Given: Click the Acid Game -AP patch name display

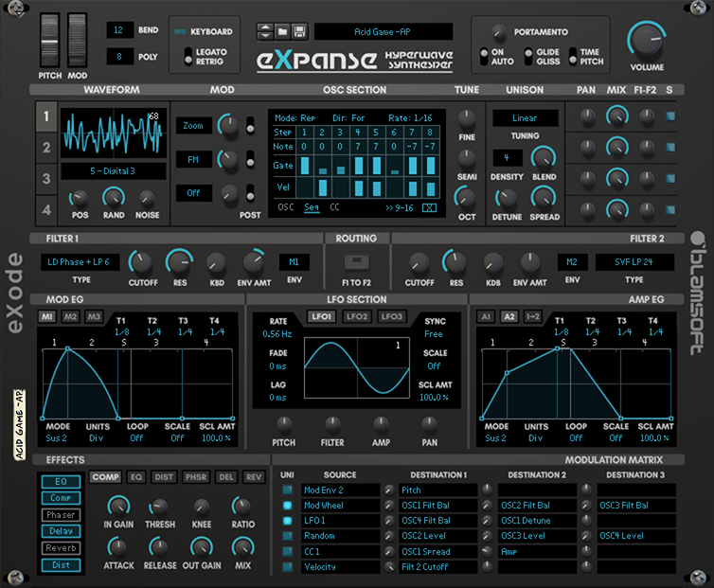Looking at the screenshot, I should pyautogui.click(x=383, y=32).
